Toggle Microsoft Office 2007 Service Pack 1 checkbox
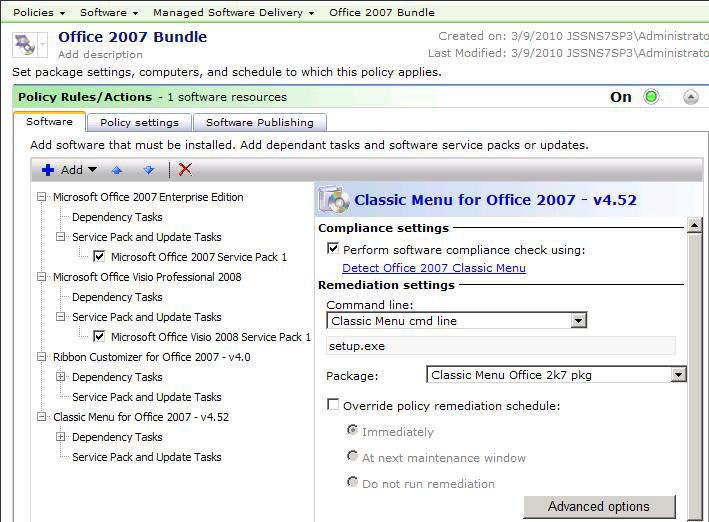 coord(99,256)
